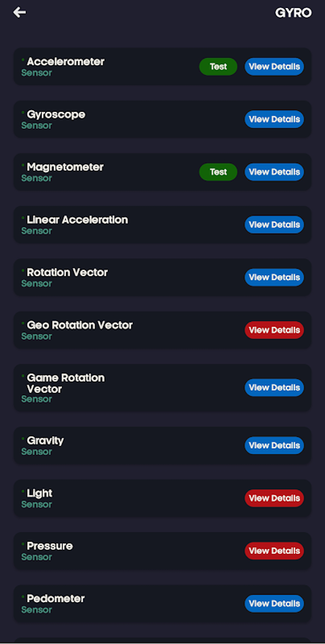This screenshot has width=325, height=644.
Task: Start the Magnetometer Test
Action: click(218, 172)
